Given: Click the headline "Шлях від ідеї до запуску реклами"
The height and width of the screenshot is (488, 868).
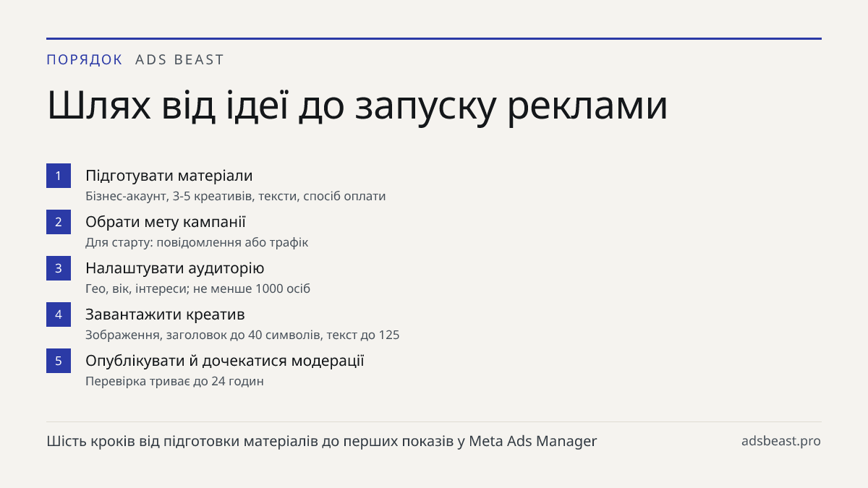Looking at the screenshot, I should (357, 106).
